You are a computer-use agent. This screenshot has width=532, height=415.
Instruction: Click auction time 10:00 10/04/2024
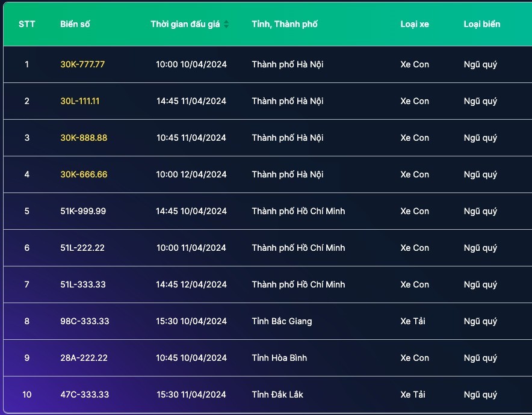[x=191, y=64]
